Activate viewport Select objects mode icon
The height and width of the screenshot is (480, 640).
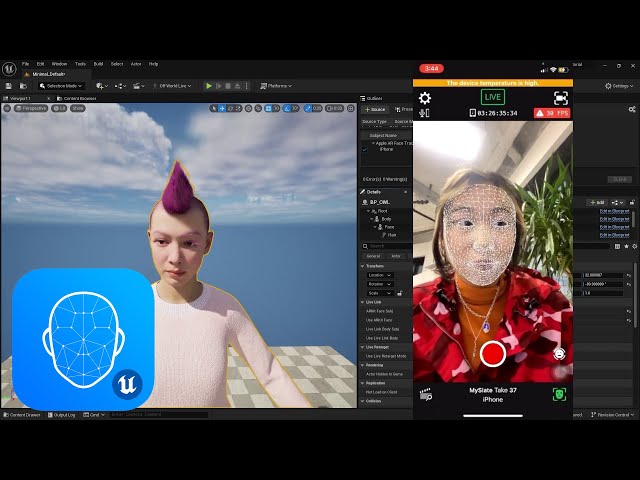tap(213, 109)
